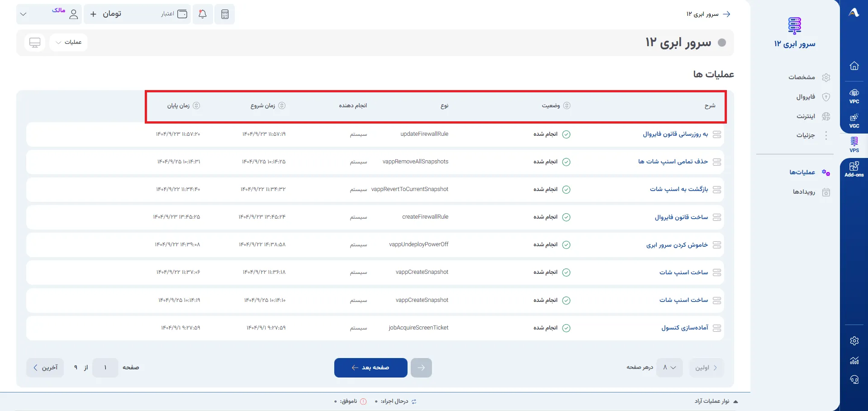Screen dimensions: 868x411
Task: Go to home icon in blue sidebar
Action: [x=854, y=66]
